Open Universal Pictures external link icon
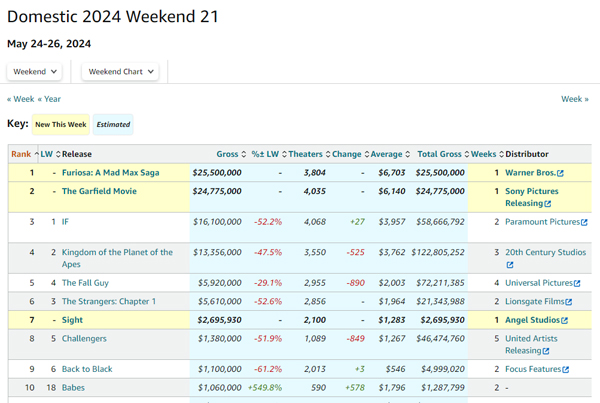The height and width of the screenshot is (403, 600). click(x=577, y=284)
